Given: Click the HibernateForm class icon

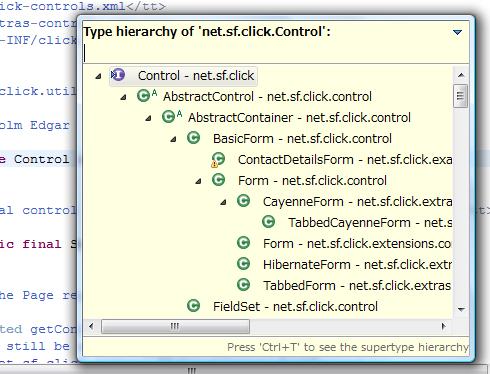Looking at the screenshot, I should click(x=243, y=264).
